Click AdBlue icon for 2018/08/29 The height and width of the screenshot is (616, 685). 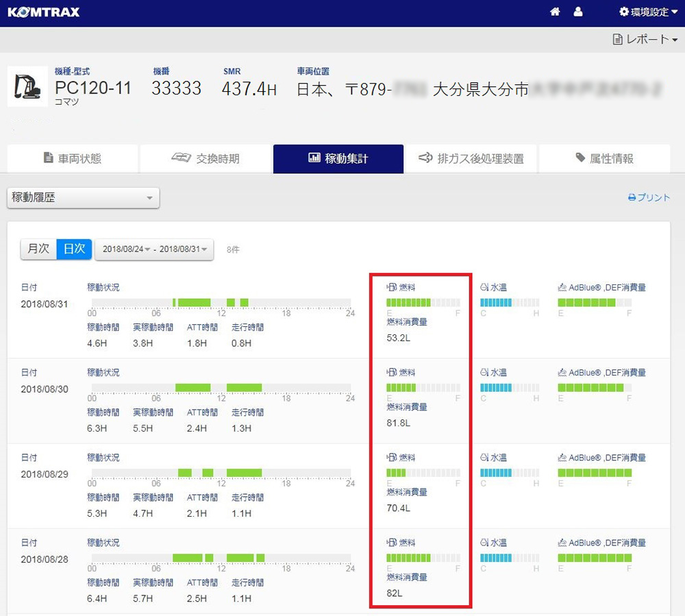point(562,458)
